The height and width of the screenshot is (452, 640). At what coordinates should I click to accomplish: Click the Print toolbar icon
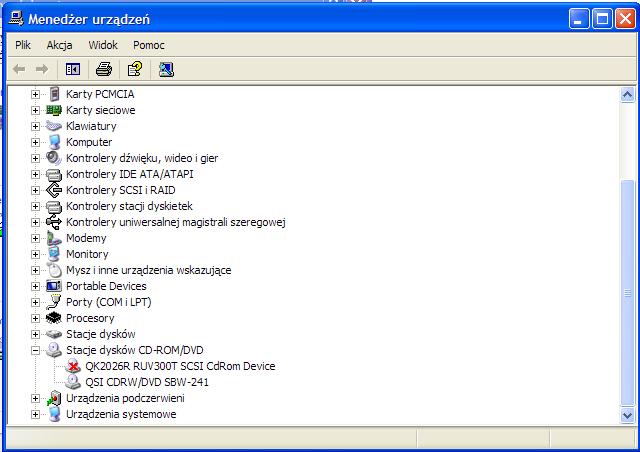click(104, 69)
